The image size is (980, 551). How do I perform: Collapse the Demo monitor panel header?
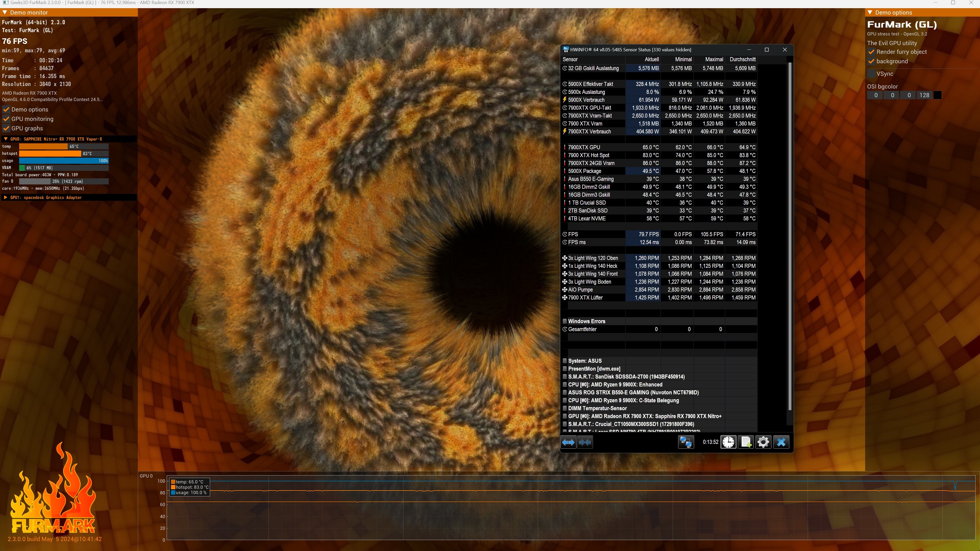click(x=5, y=12)
